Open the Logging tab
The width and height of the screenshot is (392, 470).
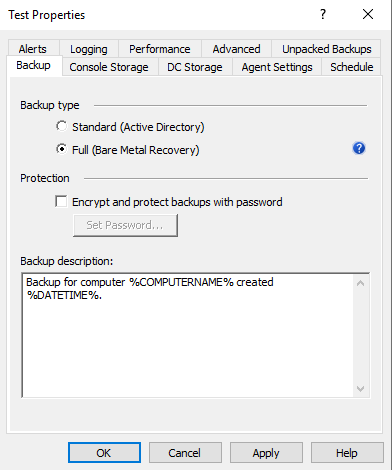(89, 49)
